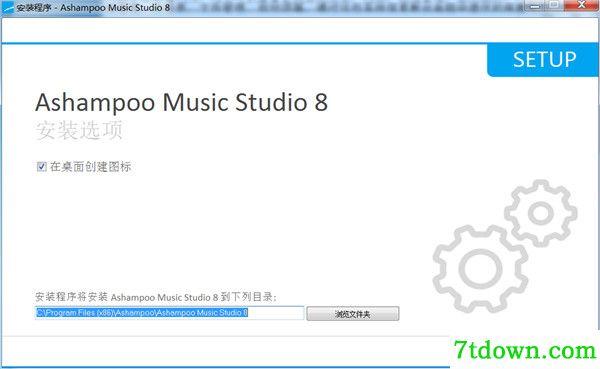Click the empty footer bar at bottom

[226, 351]
